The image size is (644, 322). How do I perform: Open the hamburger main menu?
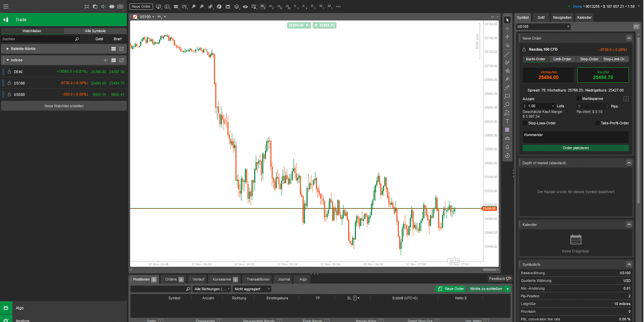6,6
